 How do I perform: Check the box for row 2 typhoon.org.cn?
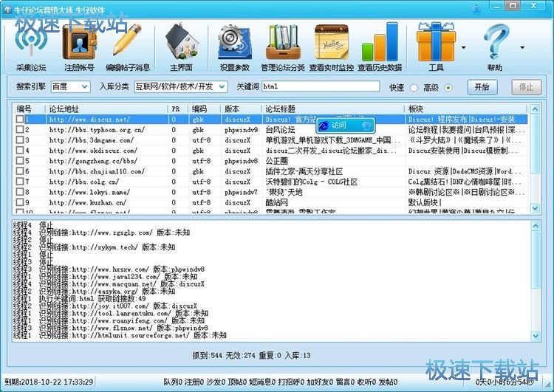(20, 130)
